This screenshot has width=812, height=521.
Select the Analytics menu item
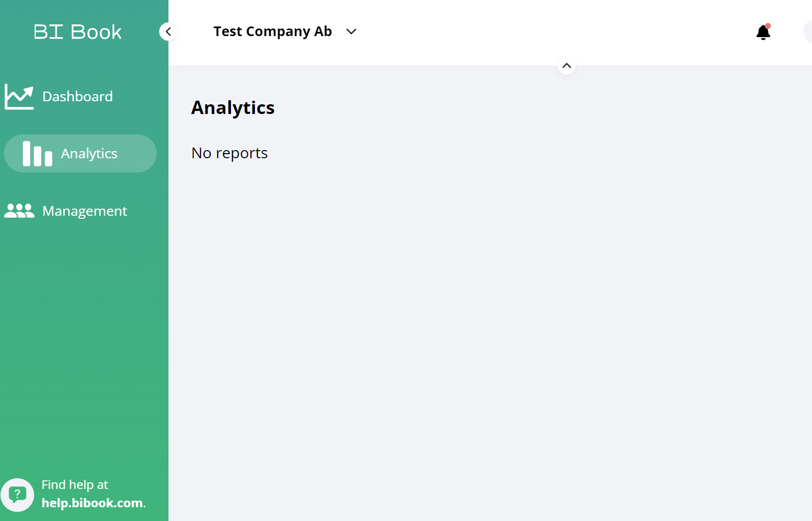(89, 154)
